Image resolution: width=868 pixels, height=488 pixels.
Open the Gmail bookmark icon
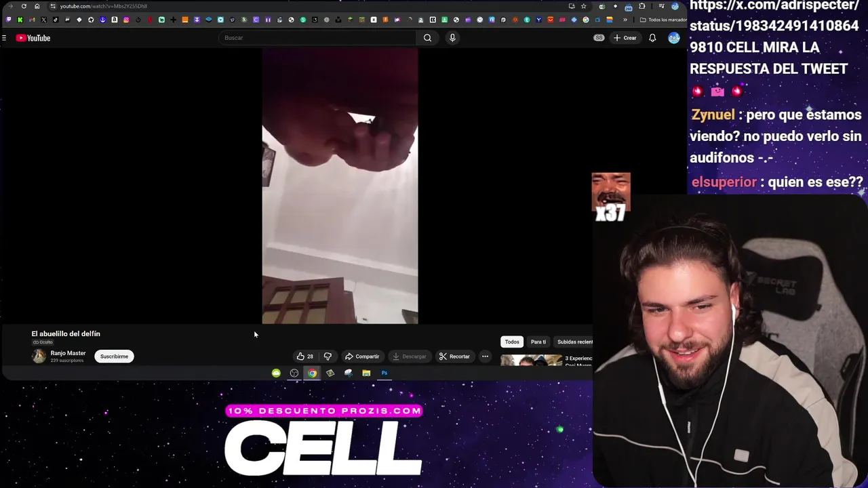32,20
